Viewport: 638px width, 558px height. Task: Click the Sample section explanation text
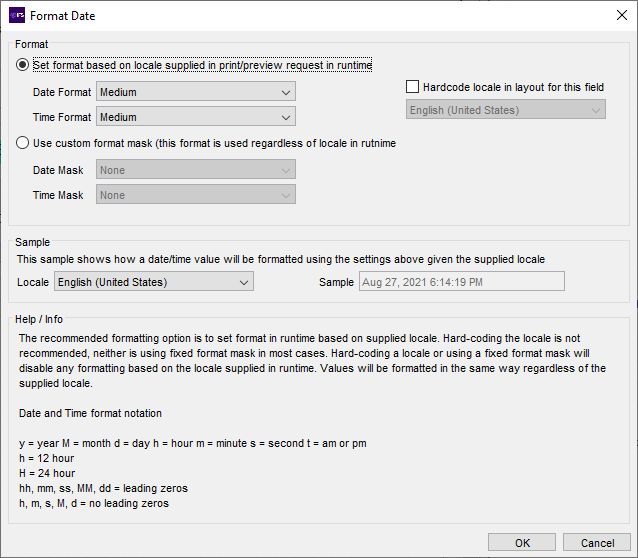coord(281,259)
